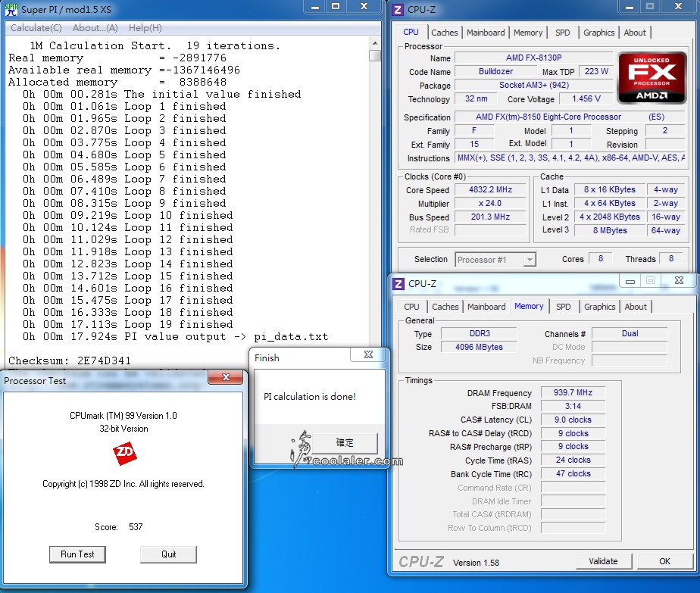The height and width of the screenshot is (593, 700).
Task: Click the red ZD logo in Processor Test
Action: [x=124, y=454]
